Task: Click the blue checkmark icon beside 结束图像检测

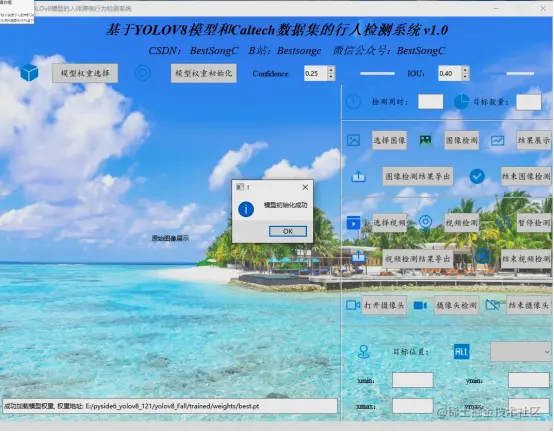Action: [x=477, y=176]
